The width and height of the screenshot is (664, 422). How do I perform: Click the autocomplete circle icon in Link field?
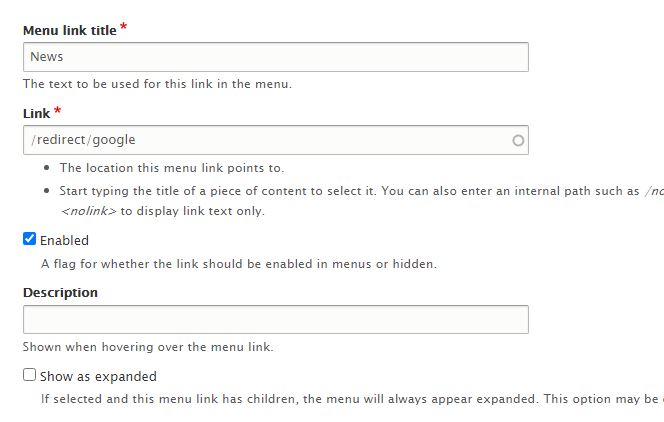point(518,141)
